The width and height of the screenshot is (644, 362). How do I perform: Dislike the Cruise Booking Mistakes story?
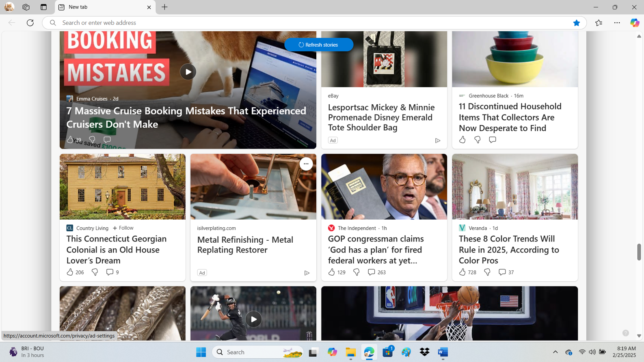coord(92,140)
